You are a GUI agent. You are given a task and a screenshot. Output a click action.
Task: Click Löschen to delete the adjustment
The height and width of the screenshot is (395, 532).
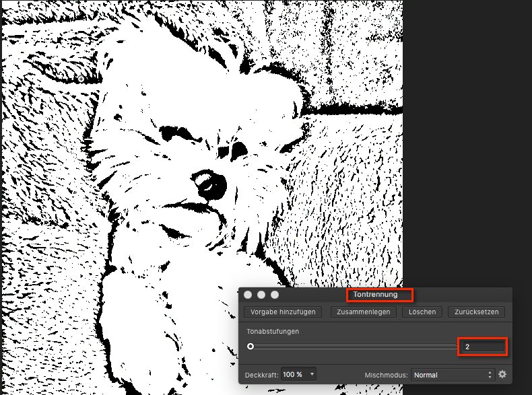tap(422, 312)
